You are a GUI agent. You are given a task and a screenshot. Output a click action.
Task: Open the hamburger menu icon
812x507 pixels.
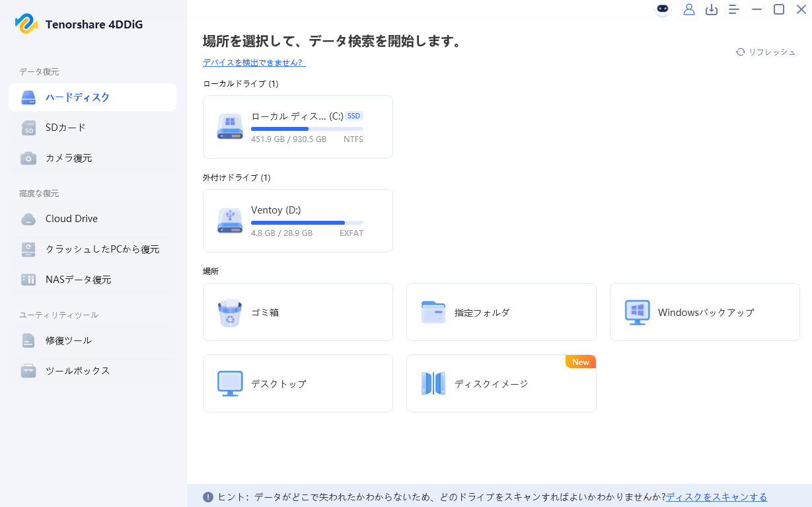(x=733, y=9)
